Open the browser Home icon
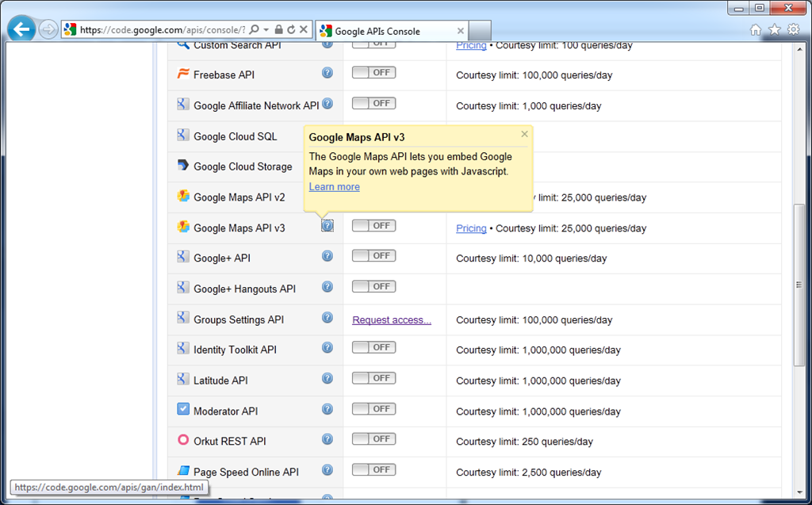The width and height of the screenshot is (812, 505). tap(756, 29)
